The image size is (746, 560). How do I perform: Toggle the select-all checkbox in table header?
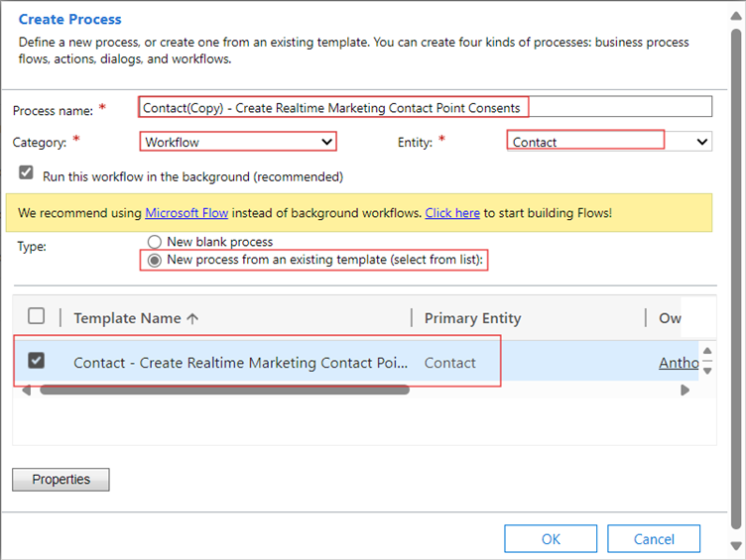37,317
